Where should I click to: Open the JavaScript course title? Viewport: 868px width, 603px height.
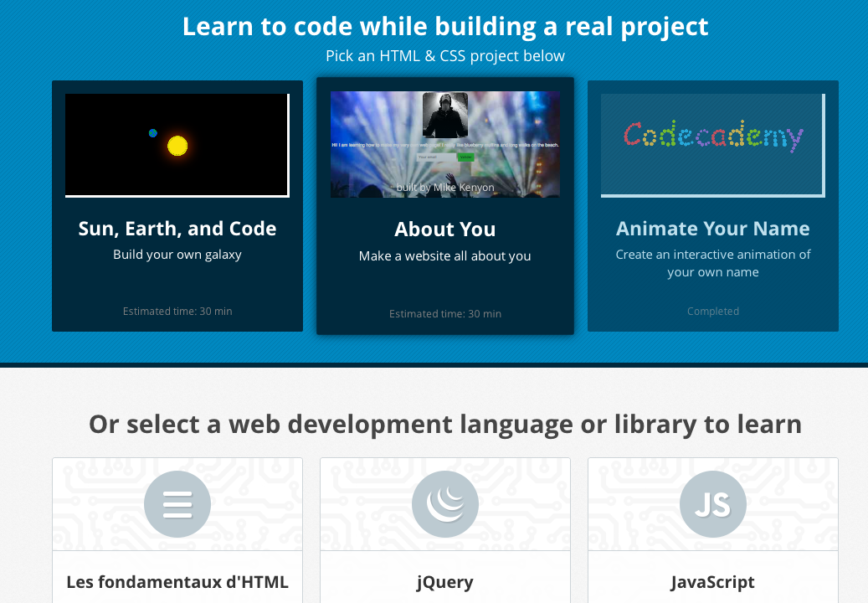point(713,583)
